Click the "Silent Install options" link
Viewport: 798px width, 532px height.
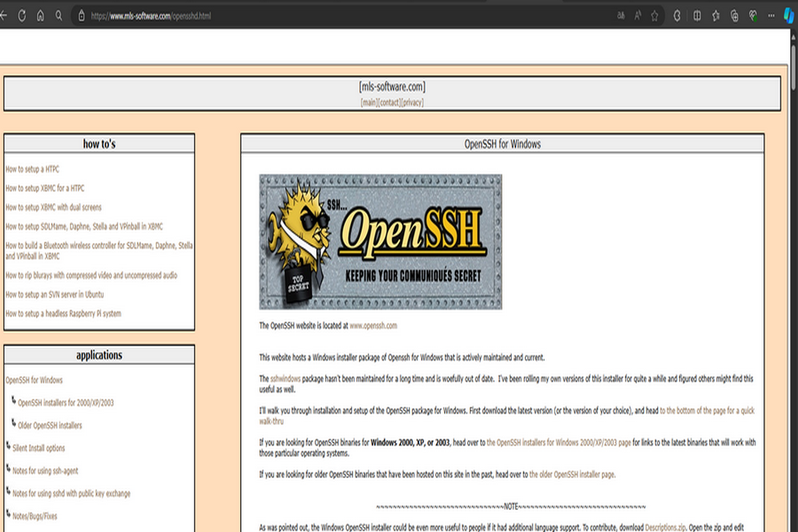tap(39, 448)
